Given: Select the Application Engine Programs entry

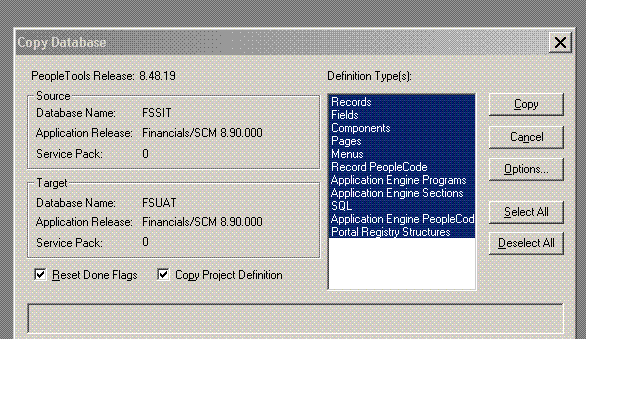Looking at the screenshot, I should pos(402,180).
